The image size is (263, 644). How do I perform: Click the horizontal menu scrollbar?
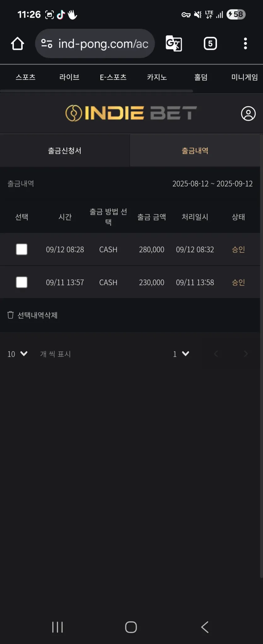(x=96, y=91)
